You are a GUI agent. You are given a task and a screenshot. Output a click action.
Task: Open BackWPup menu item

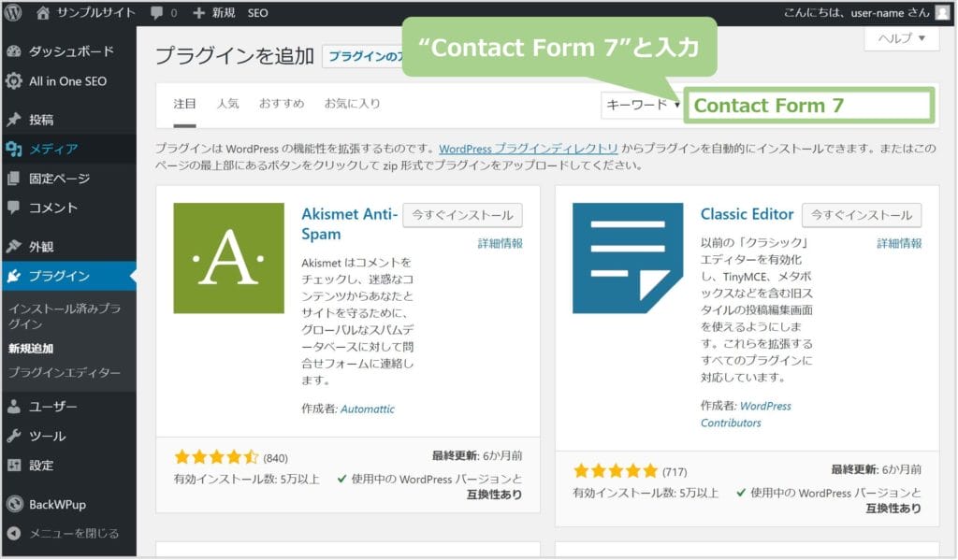tap(57, 504)
